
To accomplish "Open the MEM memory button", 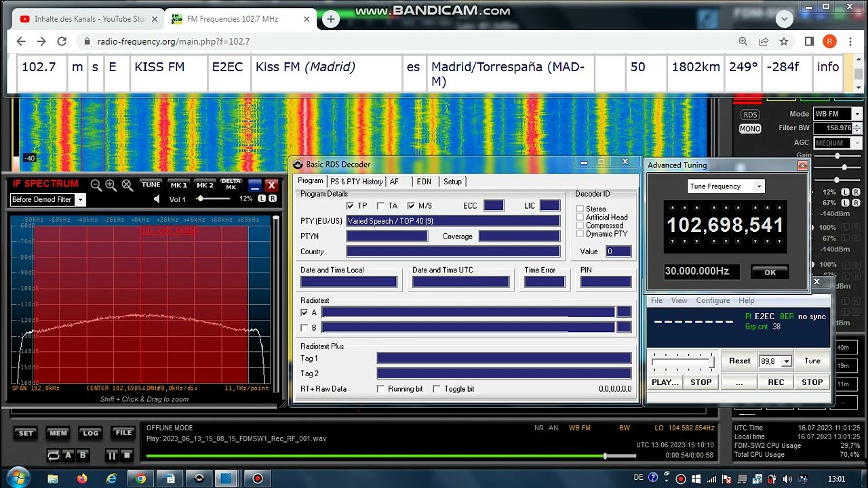I will click(x=58, y=433).
